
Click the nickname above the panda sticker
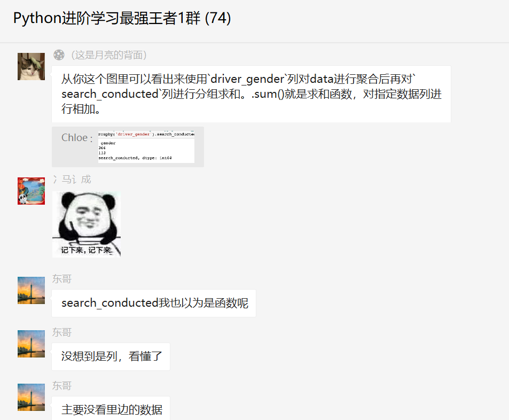(x=72, y=180)
